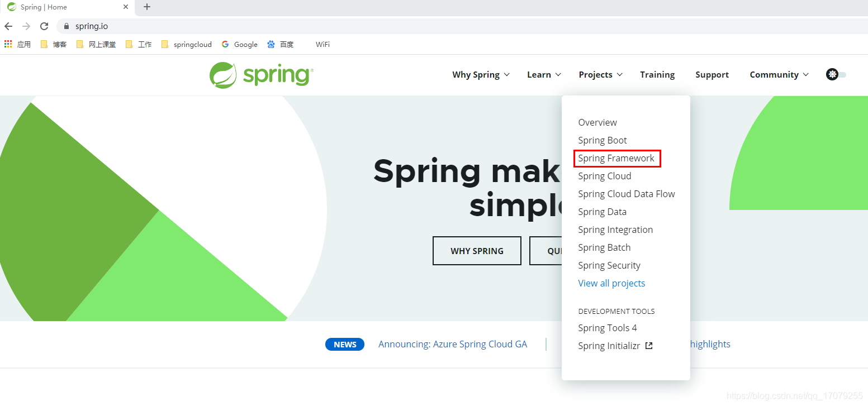This screenshot has width=868, height=406.
Task: Select Spring Cloud Data Flow
Action: coord(627,194)
